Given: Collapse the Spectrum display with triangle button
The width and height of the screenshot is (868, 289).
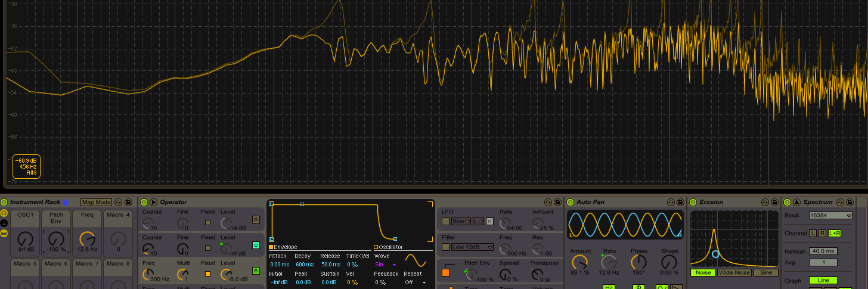Looking at the screenshot, I should pyautogui.click(x=796, y=202).
